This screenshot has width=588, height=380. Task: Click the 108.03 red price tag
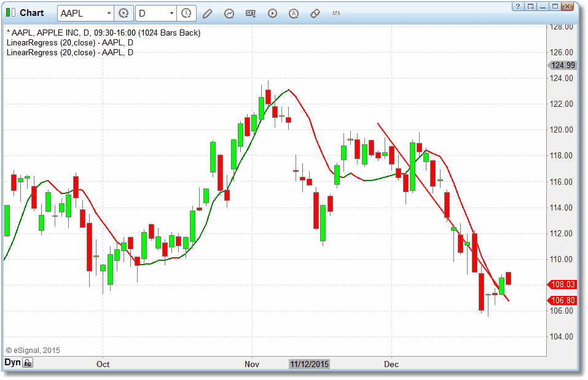563,284
